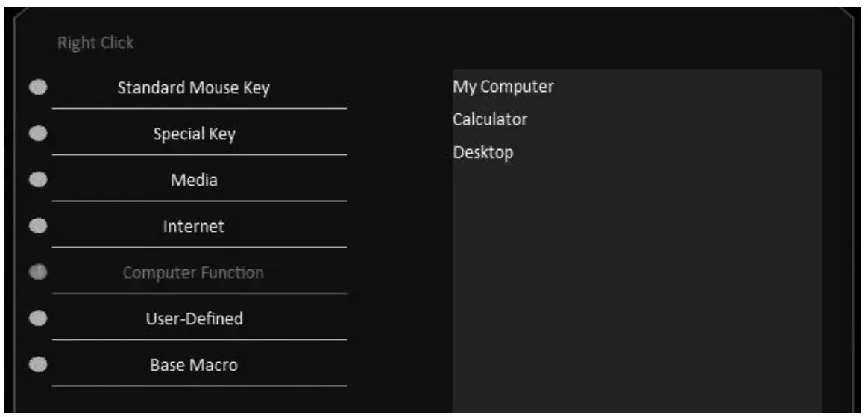868x417 pixels.
Task: Open the User-Defined category label
Action: (x=194, y=319)
